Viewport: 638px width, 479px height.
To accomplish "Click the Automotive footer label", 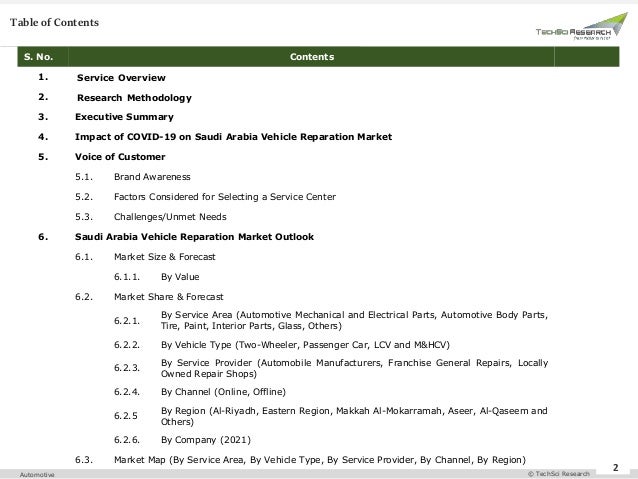I will 37,475.
